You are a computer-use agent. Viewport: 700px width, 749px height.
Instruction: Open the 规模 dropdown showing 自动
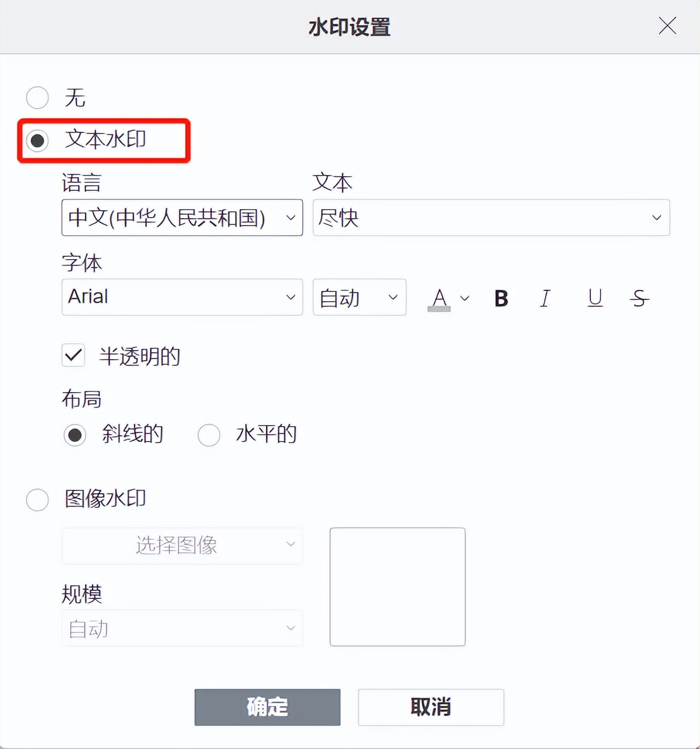(182, 628)
